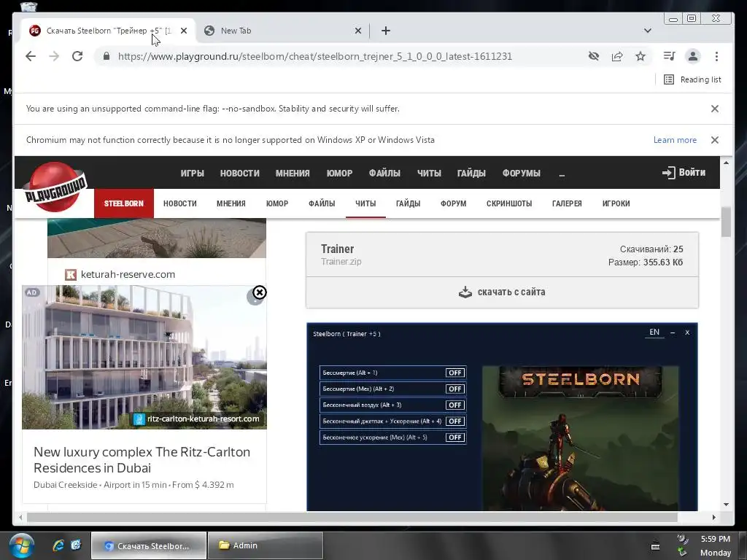
Task: Click the horizontal scrollbar right arrow
Action: tap(713, 517)
